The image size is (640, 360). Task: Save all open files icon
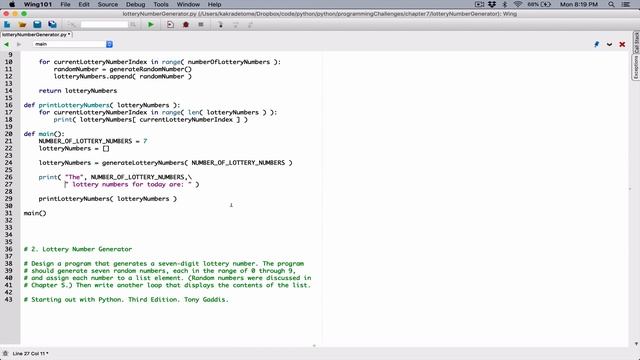tap(52, 24)
